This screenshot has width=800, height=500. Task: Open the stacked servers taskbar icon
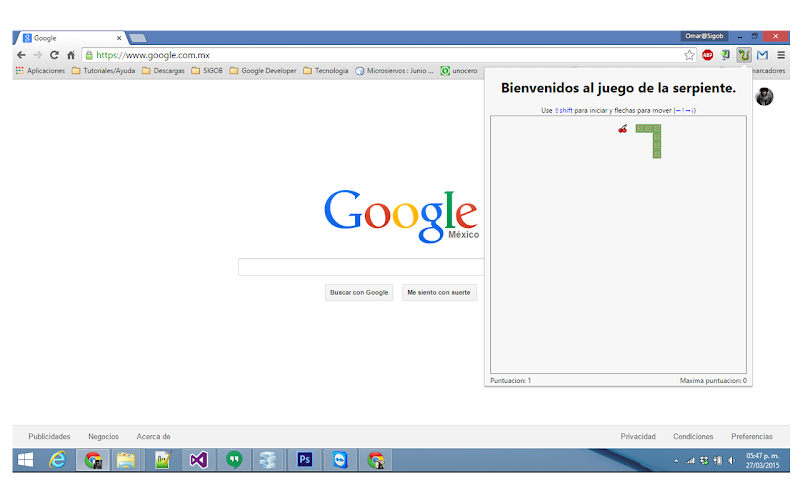268,460
